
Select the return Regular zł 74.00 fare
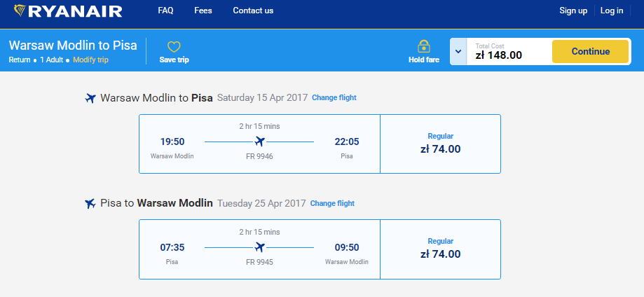click(x=440, y=249)
